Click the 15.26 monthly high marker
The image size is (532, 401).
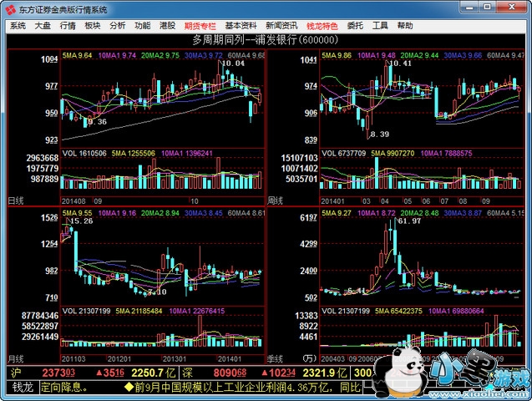coord(81,221)
